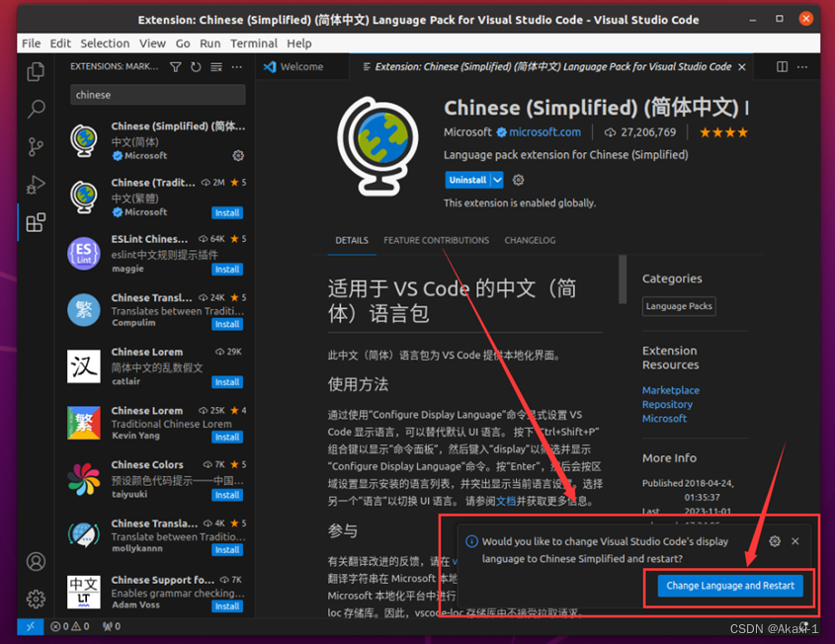835x644 pixels.
Task: Filter extensions with the funnel icon
Action: (175, 66)
